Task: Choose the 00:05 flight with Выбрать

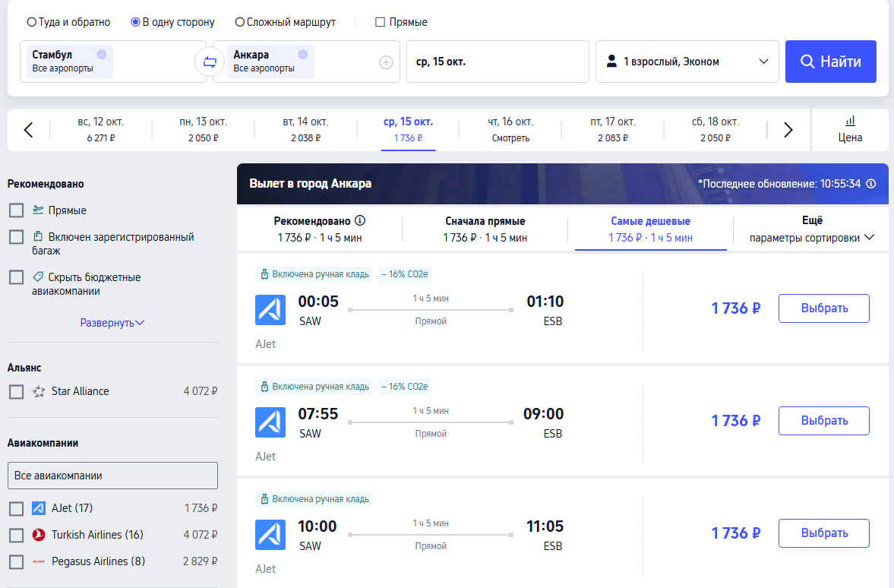Action: pyautogui.click(x=824, y=308)
